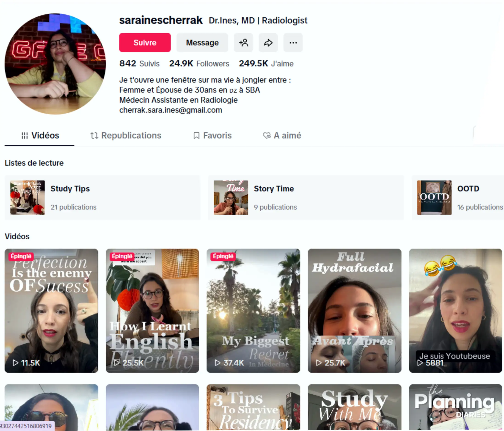Open the 'Full Hydrafacial' video
The height and width of the screenshot is (431, 504).
pyautogui.click(x=354, y=311)
